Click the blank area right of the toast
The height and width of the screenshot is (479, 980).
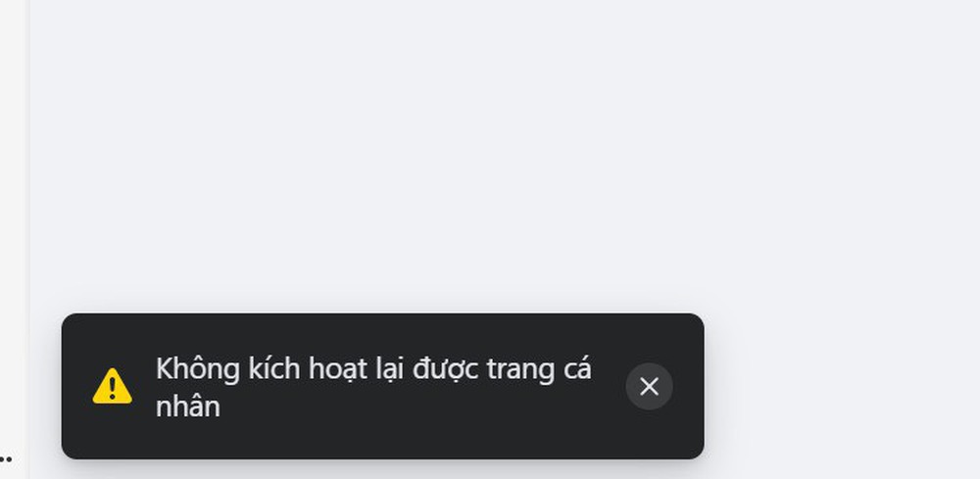842,387
